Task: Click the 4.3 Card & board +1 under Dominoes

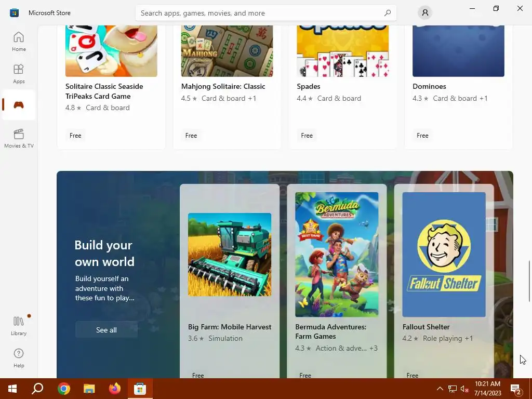Action: pyautogui.click(x=450, y=98)
